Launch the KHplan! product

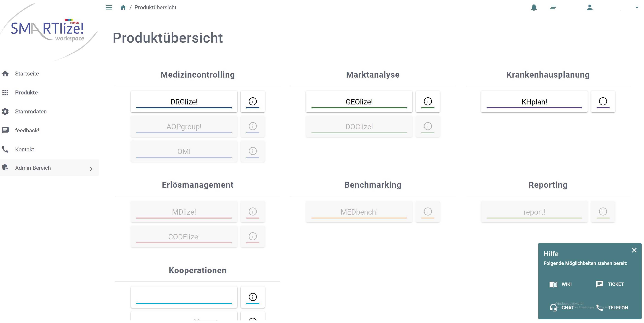pyautogui.click(x=534, y=102)
